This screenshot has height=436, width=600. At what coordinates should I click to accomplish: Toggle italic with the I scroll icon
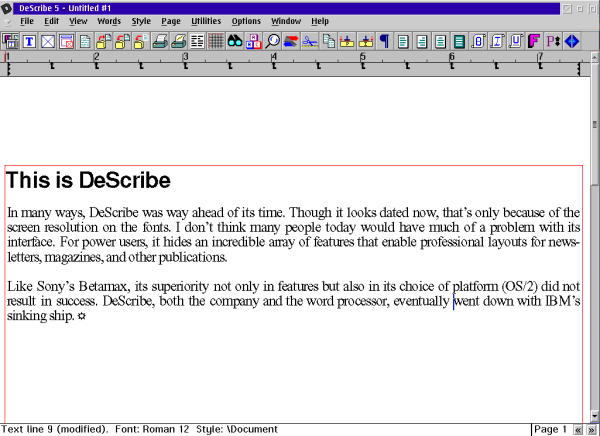(497, 41)
